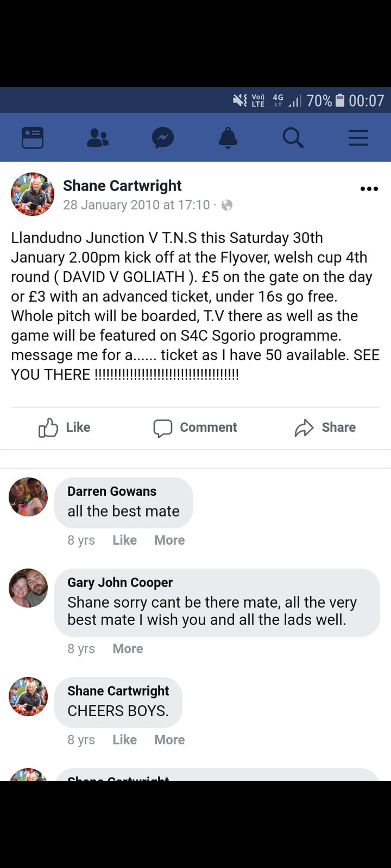Open More on CHEERS BOYS comment
The width and height of the screenshot is (391, 868).
click(169, 740)
